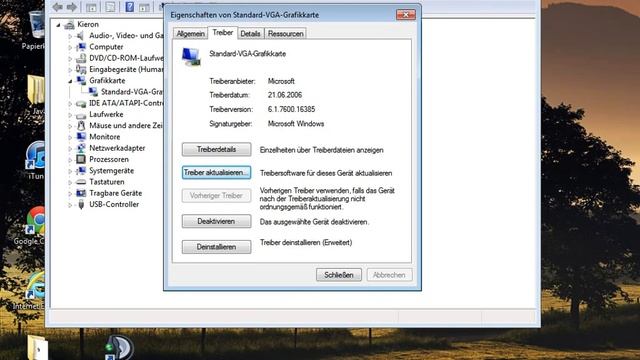Click the DVD/CD-ROM drive icon
Viewport: 640px width, 360px height.
tap(81, 58)
